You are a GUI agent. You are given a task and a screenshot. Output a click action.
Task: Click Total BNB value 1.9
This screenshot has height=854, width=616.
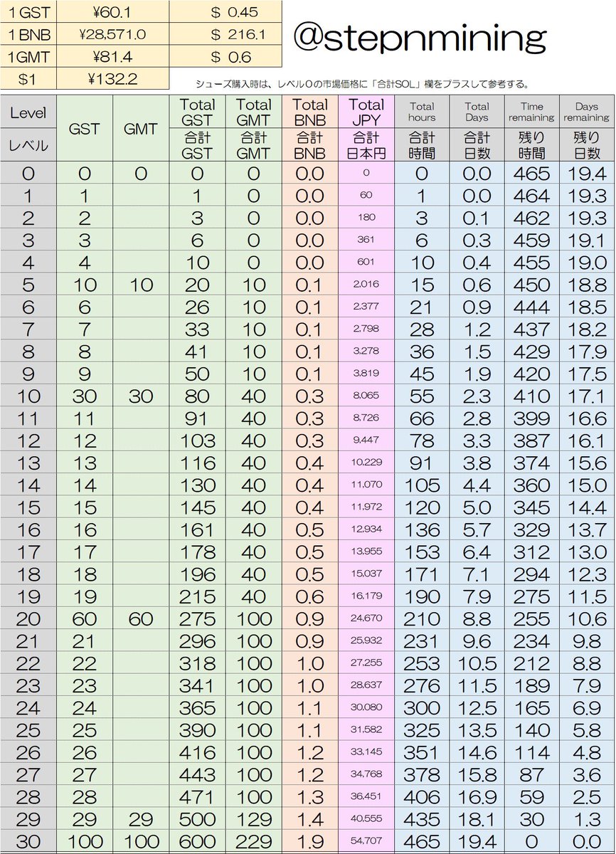tap(310, 842)
